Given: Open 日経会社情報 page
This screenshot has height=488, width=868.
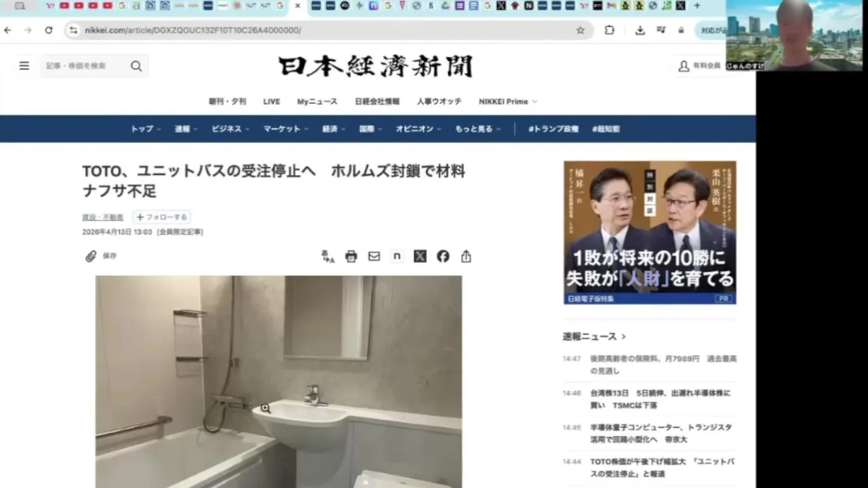Looking at the screenshot, I should pos(377,102).
